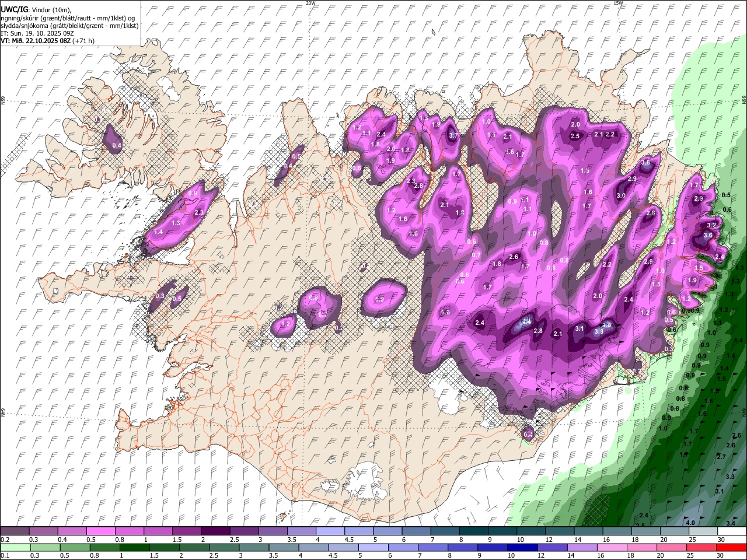Select the '3.0' value below the '2.9' value
The height and width of the screenshot is (560, 747).
pyautogui.click(x=621, y=196)
